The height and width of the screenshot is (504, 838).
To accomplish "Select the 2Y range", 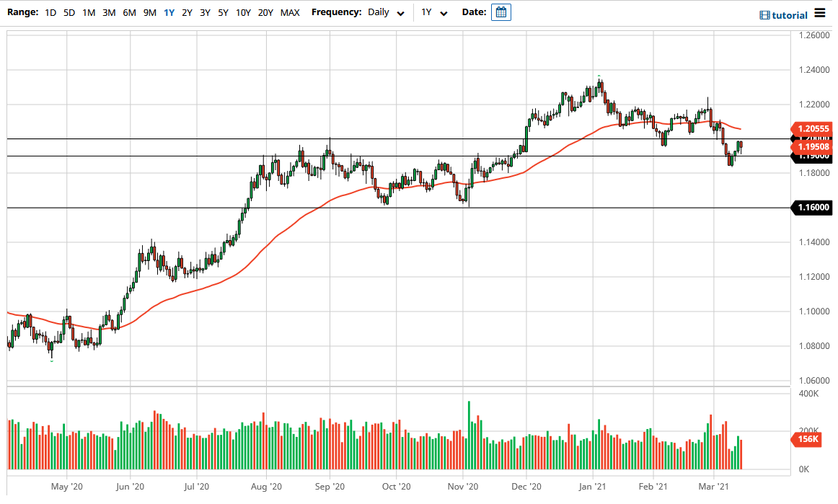I will 185,12.
